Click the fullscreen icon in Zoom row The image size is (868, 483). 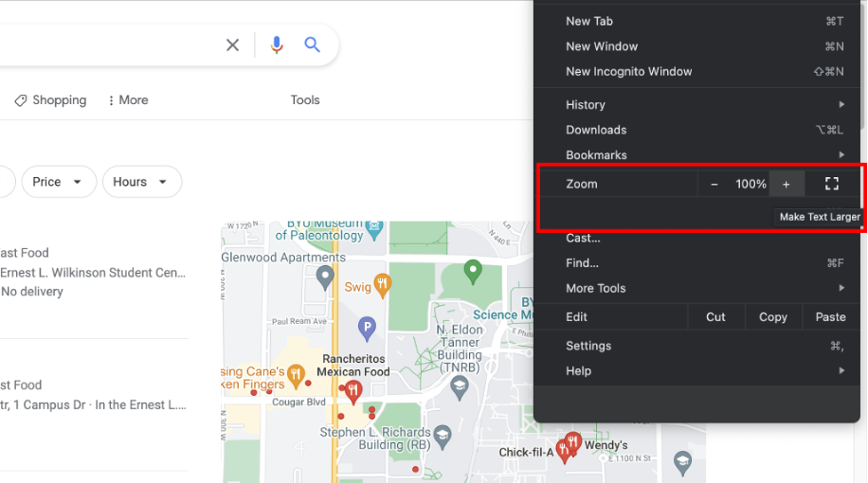tap(832, 184)
